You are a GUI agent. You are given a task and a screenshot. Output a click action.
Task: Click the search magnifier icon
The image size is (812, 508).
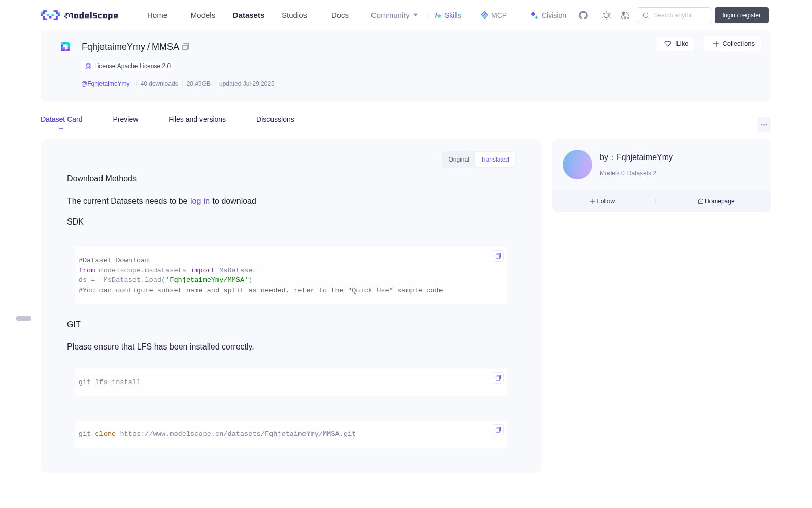(646, 15)
